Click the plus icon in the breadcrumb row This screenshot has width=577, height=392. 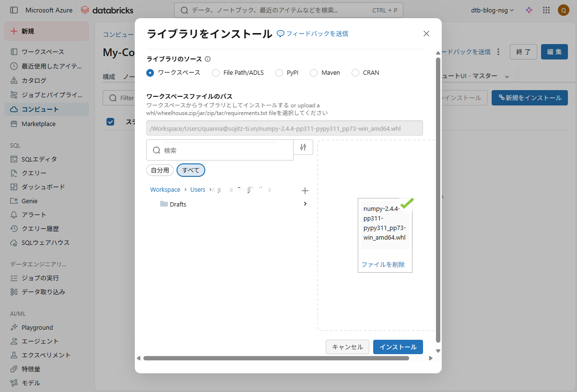[x=305, y=191]
